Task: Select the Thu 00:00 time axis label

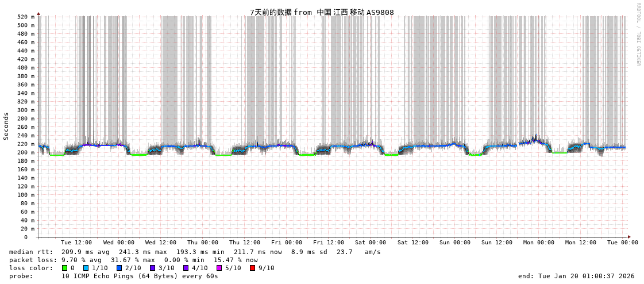Action: (x=203, y=243)
